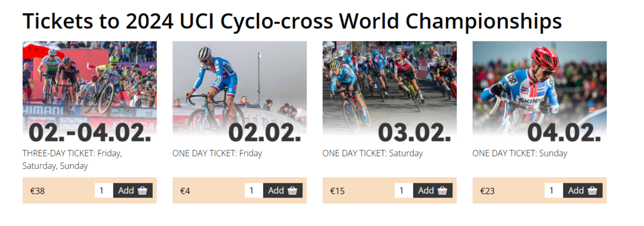Open the 02.02. Friday ticket photo
The image size is (644, 226).
[x=239, y=91]
